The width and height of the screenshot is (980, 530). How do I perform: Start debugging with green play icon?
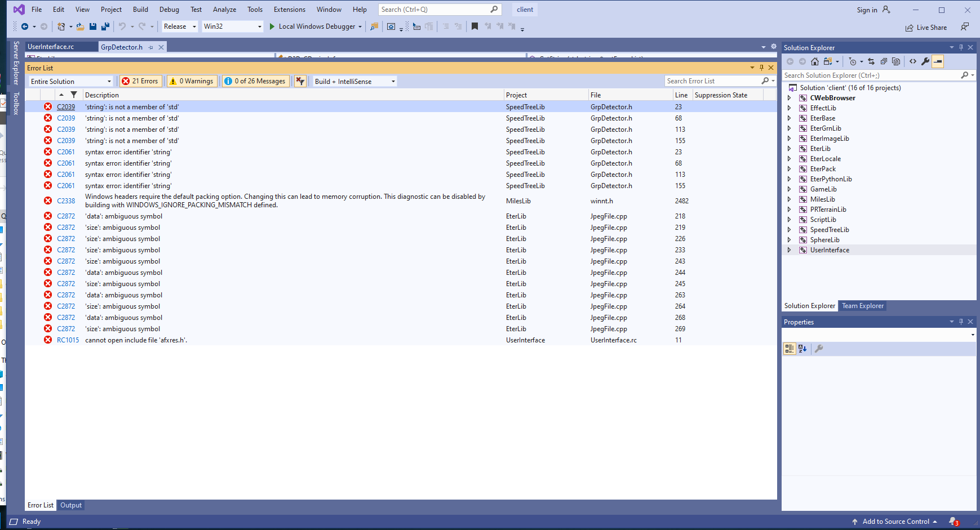(272, 26)
